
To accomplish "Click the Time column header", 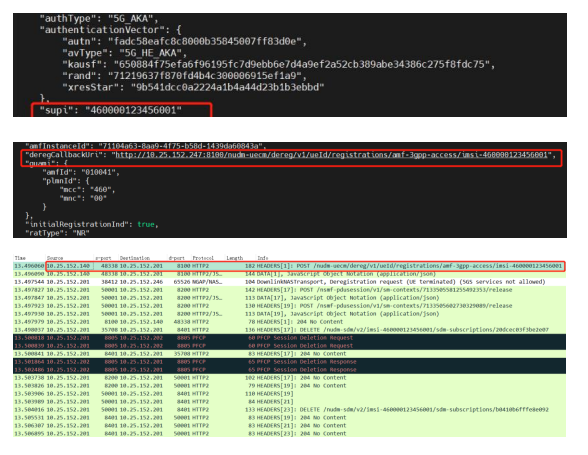I will 20,258.
